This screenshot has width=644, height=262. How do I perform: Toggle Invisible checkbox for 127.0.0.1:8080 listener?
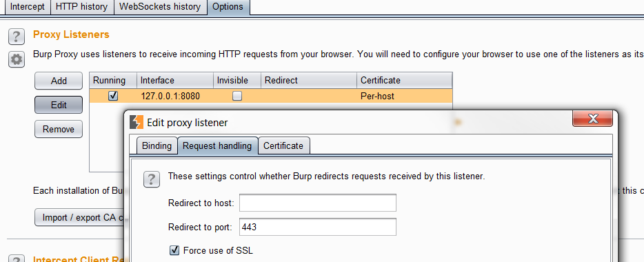pos(237,96)
